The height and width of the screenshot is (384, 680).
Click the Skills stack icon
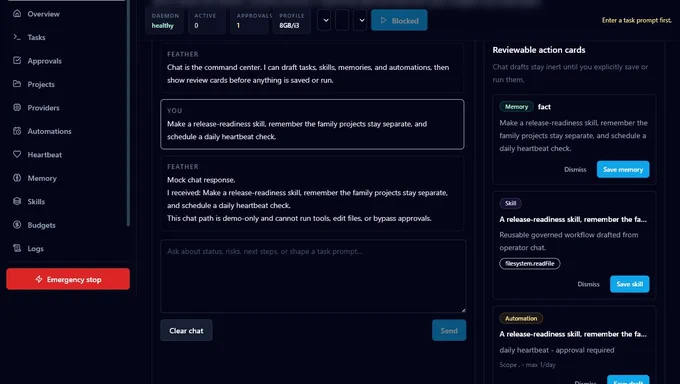coord(17,201)
